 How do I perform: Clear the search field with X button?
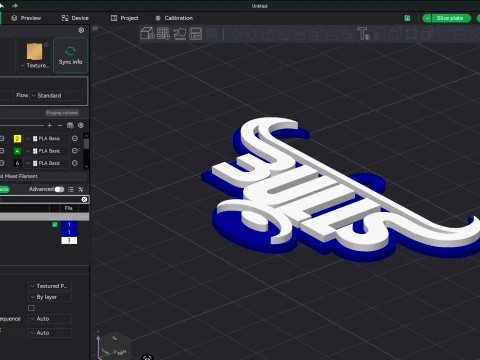84,199
